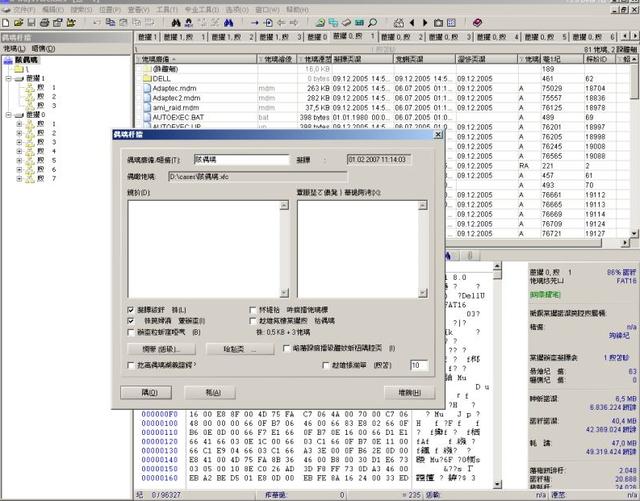Viewport: 640px width, 501px height.
Task: Click the Find Hex Values icon
Action: 189,23
